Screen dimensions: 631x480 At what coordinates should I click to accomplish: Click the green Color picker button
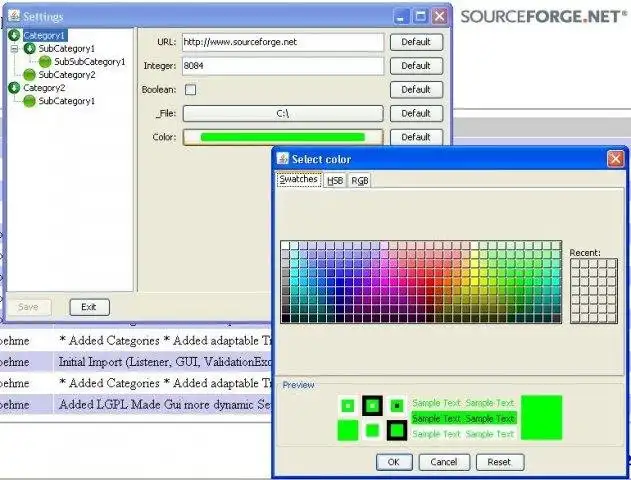[x=283, y=137]
